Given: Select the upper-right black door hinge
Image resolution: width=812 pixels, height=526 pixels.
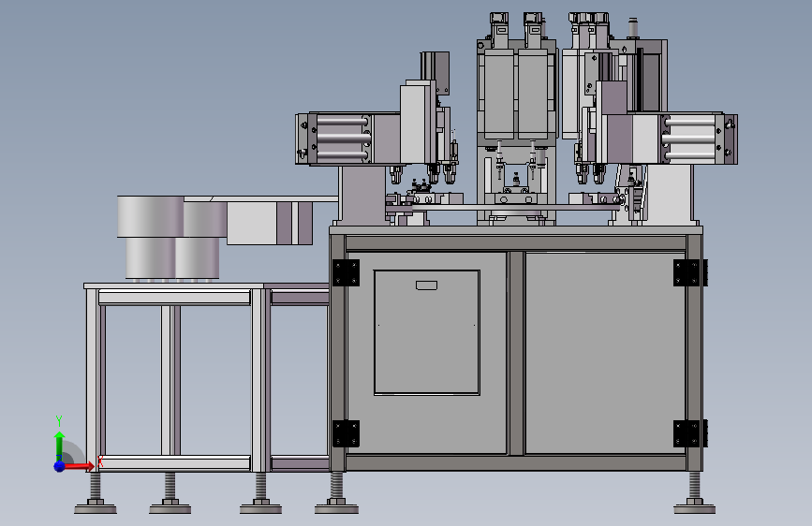Looking at the screenshot, I should pos(690,273).
